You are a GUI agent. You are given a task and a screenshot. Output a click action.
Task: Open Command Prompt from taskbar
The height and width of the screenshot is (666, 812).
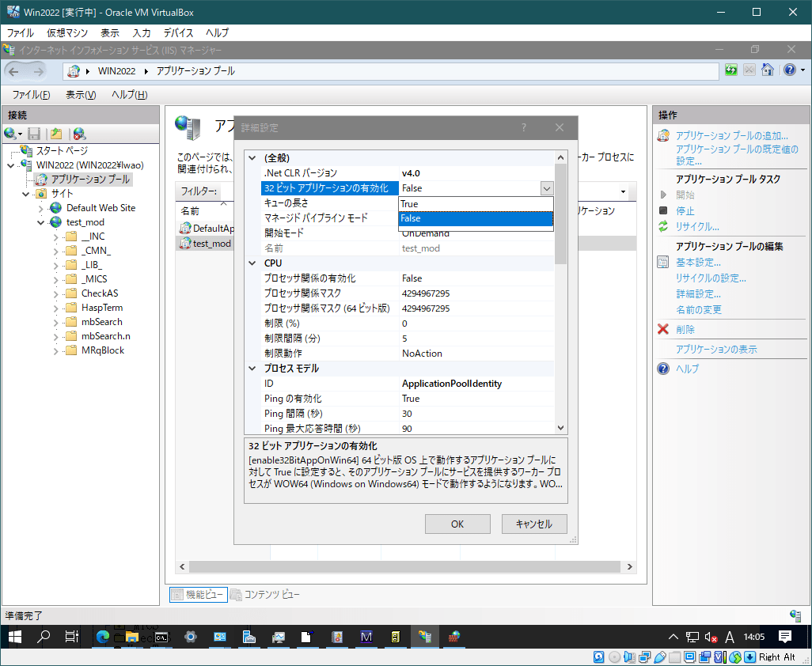[x=161, y=637]
